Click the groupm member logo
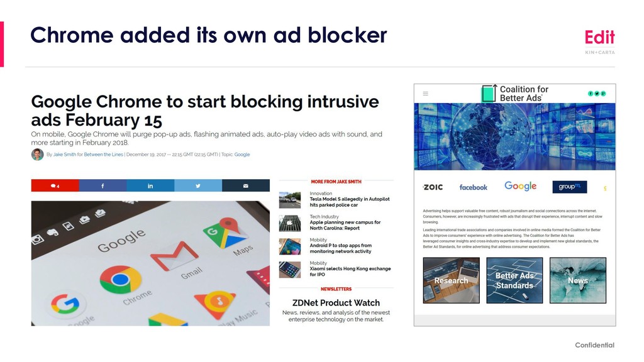This screenshot has width=644, height=362. pyautogui.click(x=570, y=187)
